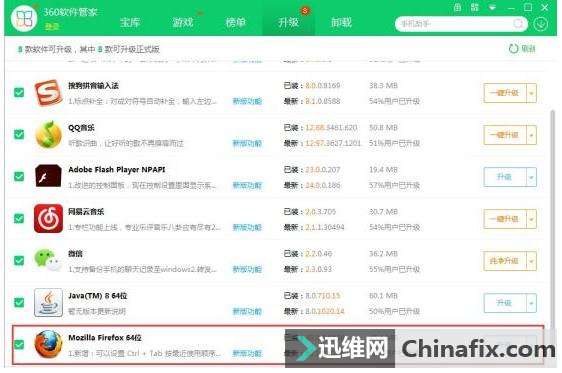The image size is (562, 373).
Task: Click the Mozilla Firefox 64位 icon
Action: click(x=48, y=344)
